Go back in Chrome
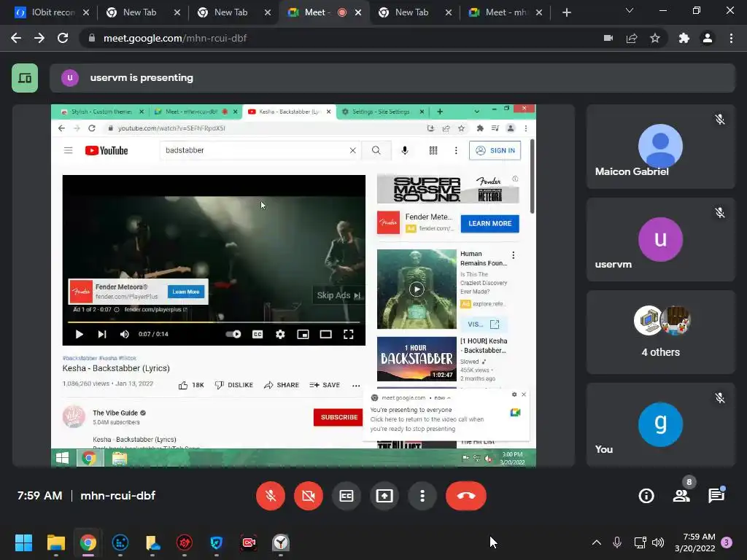This screenshot has height=560, width=747. [16, 38]
